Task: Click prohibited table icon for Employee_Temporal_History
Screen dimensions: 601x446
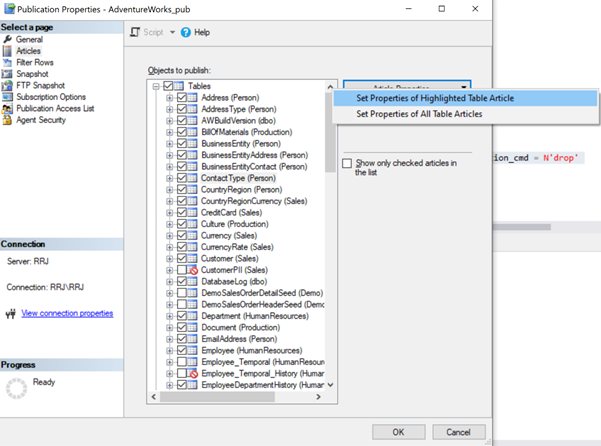Action: click(192, 373)
